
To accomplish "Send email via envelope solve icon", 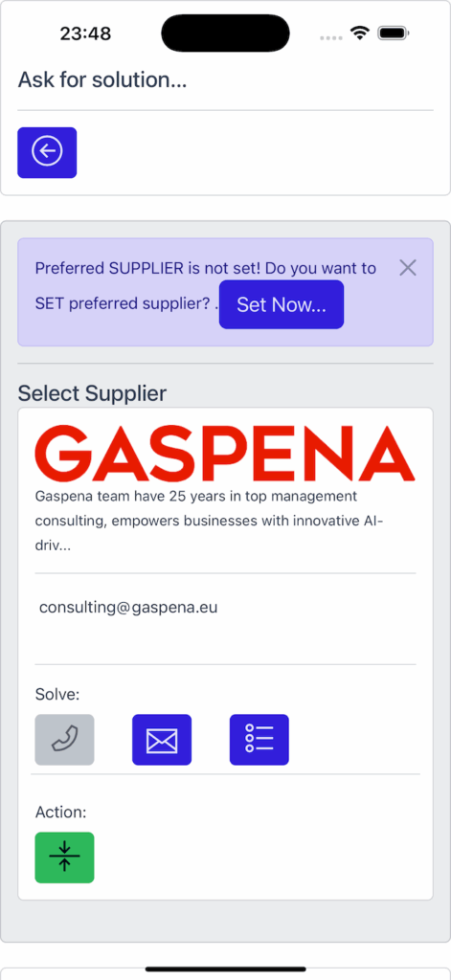I will [162, 740].
